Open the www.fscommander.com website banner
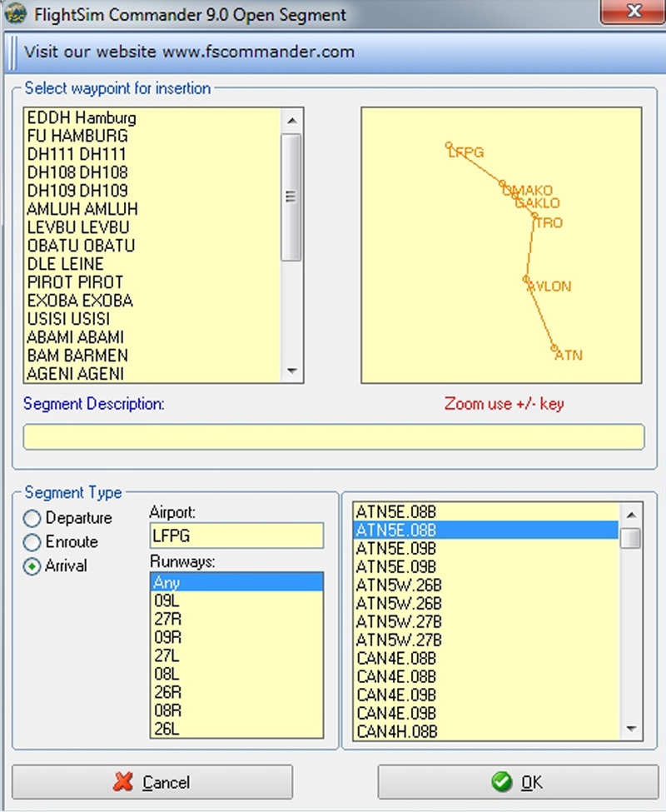Viewport: 666px width, 812px height. [x=190, y=52]
